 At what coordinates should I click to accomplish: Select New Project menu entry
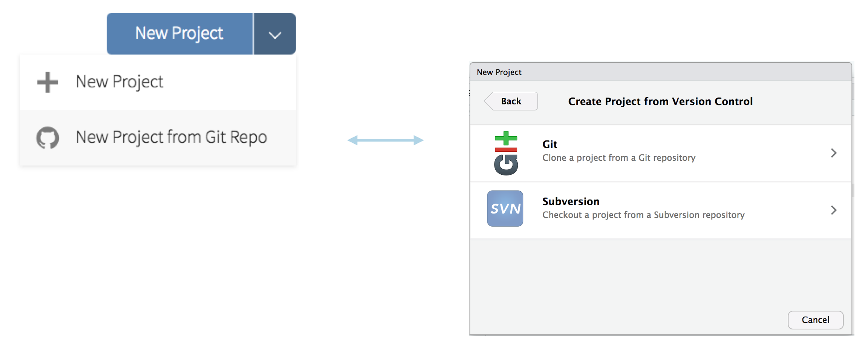point(158,82)
